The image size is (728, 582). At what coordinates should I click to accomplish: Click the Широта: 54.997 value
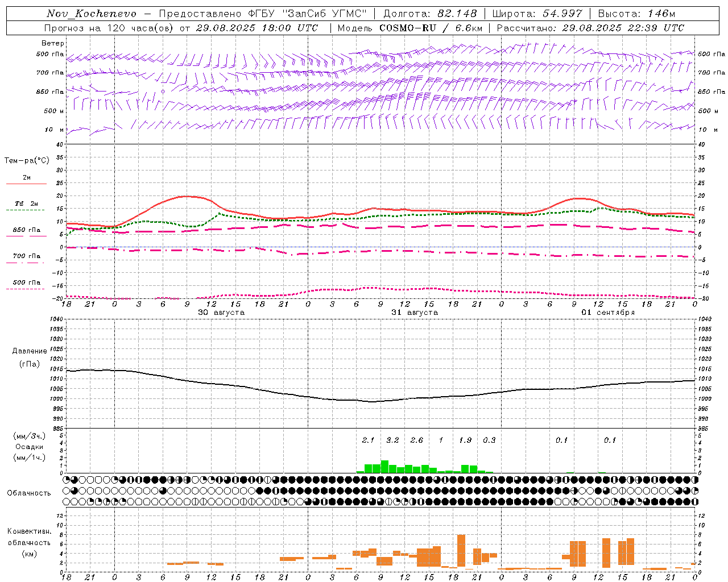(537, 14)
